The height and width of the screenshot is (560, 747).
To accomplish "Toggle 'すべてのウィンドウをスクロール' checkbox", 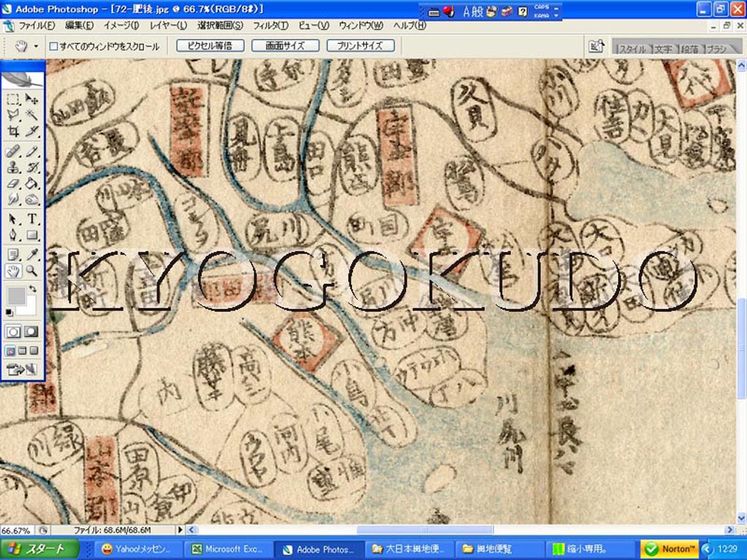I will 54,46.
